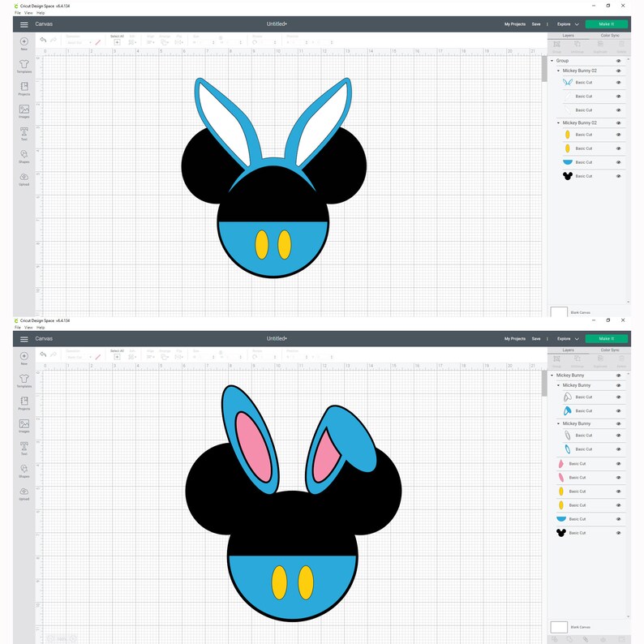Collapse the Group layer tree
Viewport: 644px width, 644px height.
click(x=552, y=61)
